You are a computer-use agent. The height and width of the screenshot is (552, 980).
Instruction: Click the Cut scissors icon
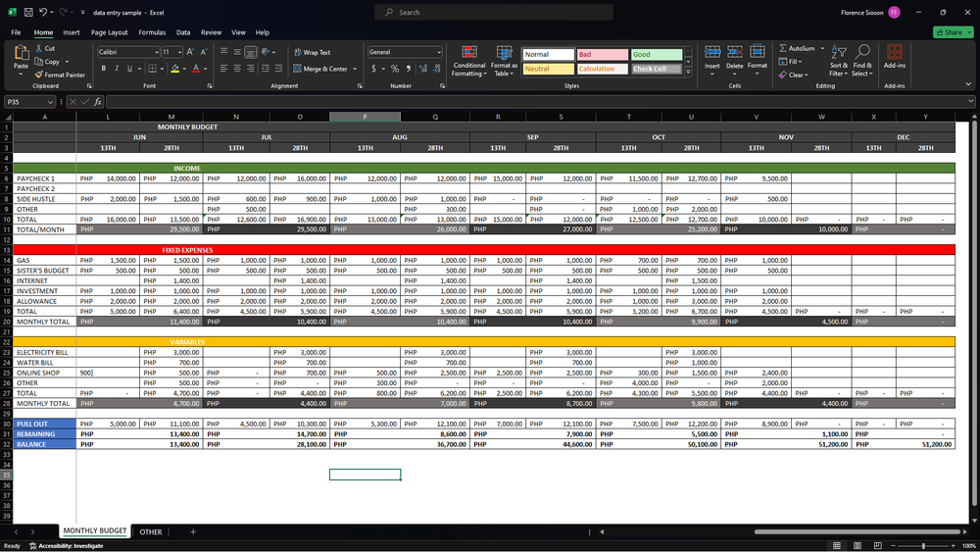(x=39, y=48)
